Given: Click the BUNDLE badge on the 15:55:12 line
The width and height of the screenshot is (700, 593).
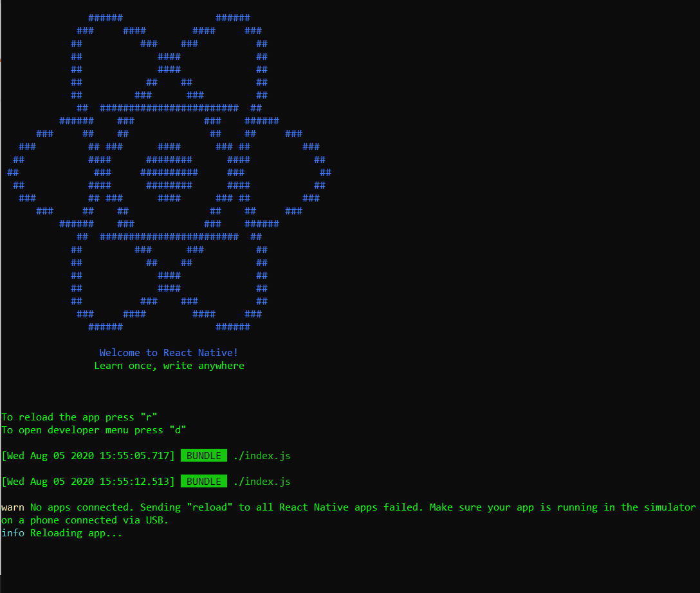Looking at the screenshot, I should (x=203, y=481).
